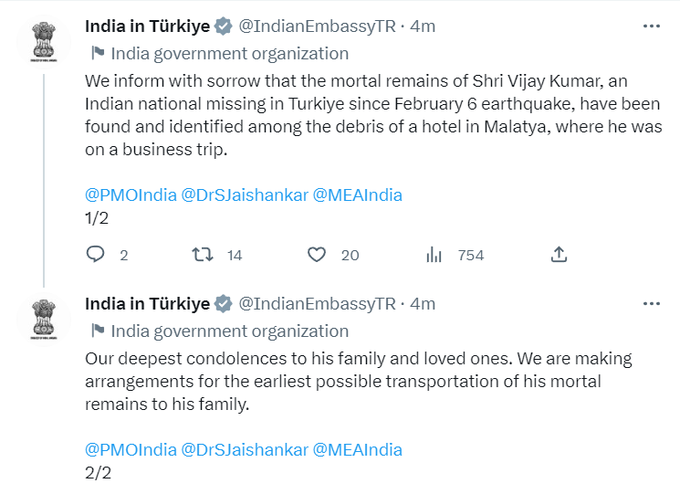Open more options on second tweet
680x494 pixels.
pos(651,304)
